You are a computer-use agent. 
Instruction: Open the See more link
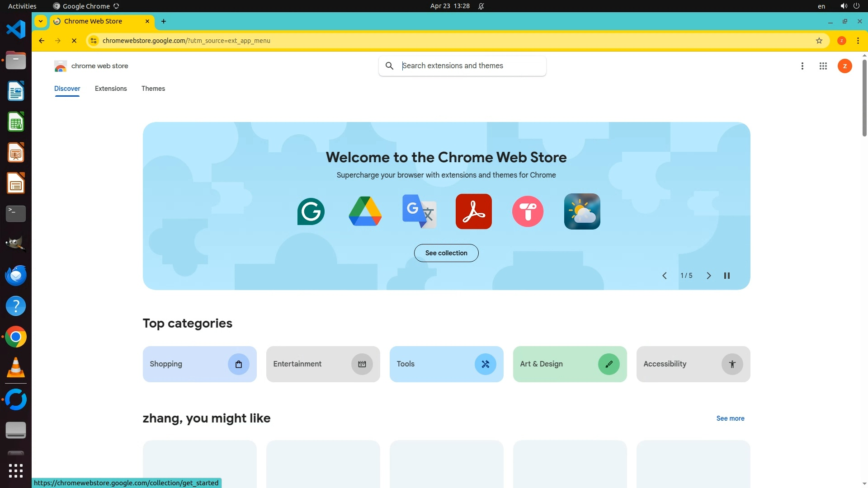(730, 418)
